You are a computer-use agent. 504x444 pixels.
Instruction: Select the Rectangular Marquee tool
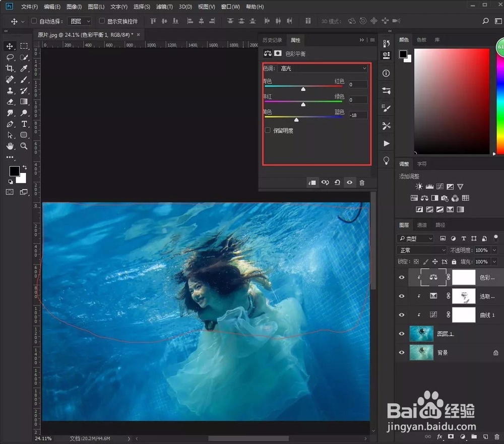24,46
